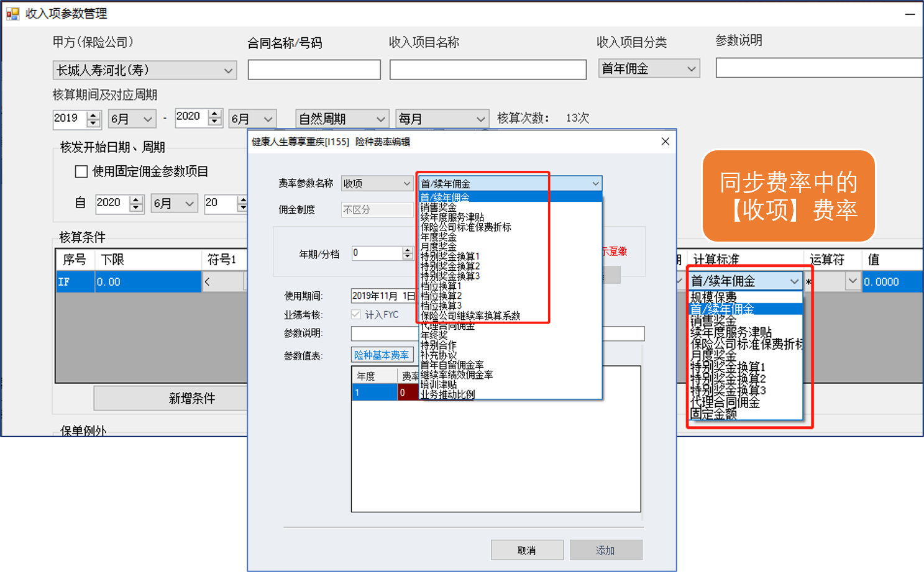Enable 使用固定佣金参数项目 checkbox
Viewport: 924px width, 572px height.
pos(81,171)
